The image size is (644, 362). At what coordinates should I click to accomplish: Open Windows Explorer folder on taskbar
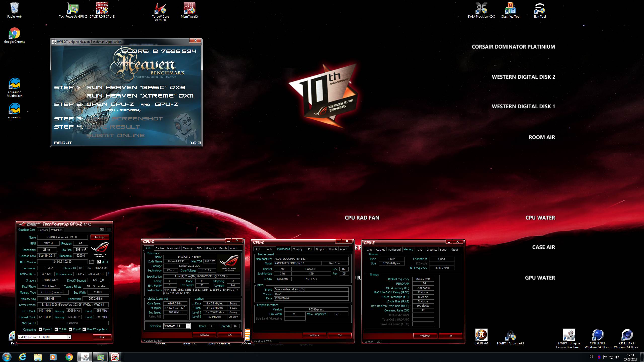tap(38, 357)
